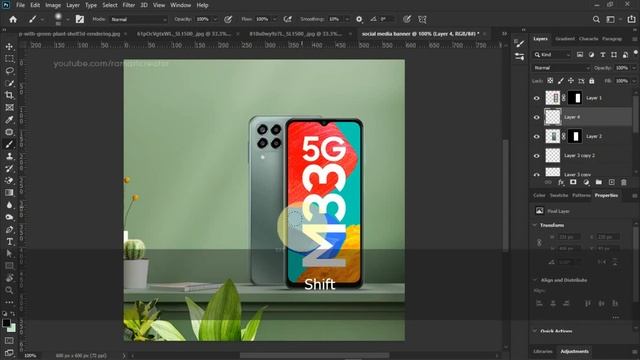Open the File menu

click(20, 5)
